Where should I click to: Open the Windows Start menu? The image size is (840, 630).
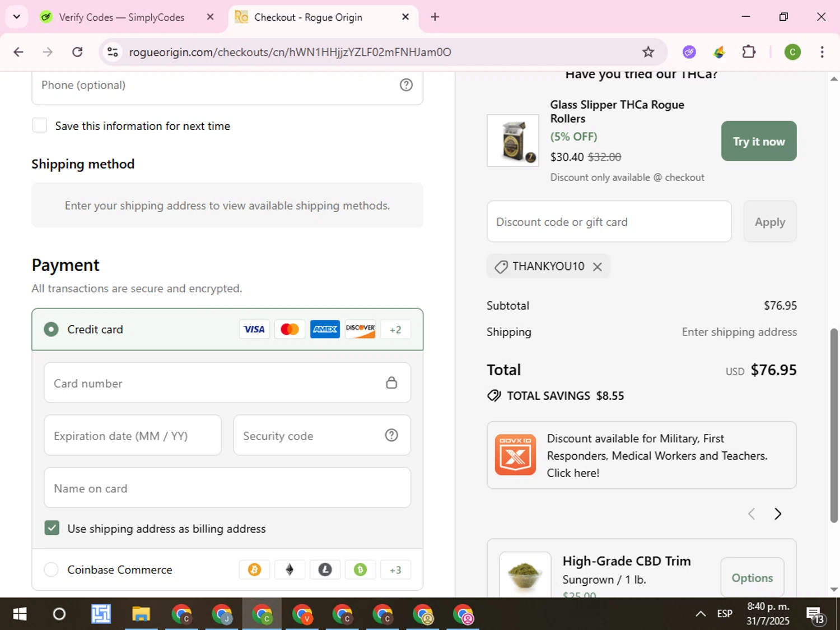pyautogui.click(x=20, y=614)
